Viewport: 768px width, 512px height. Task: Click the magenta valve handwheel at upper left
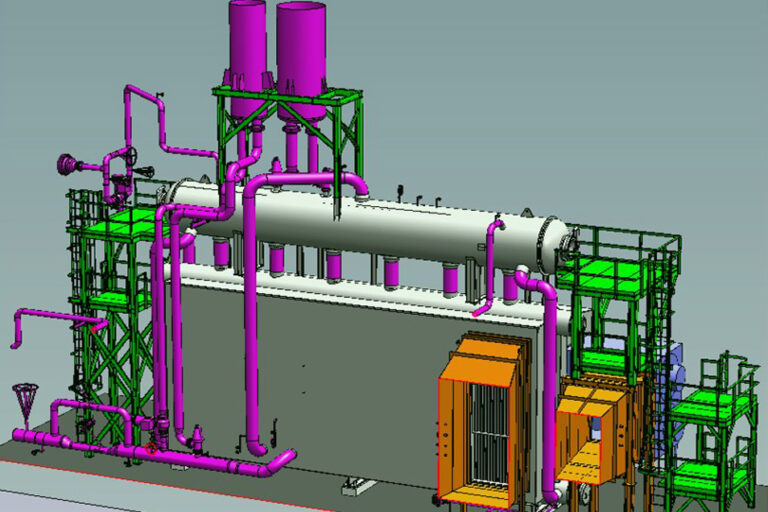69,163
